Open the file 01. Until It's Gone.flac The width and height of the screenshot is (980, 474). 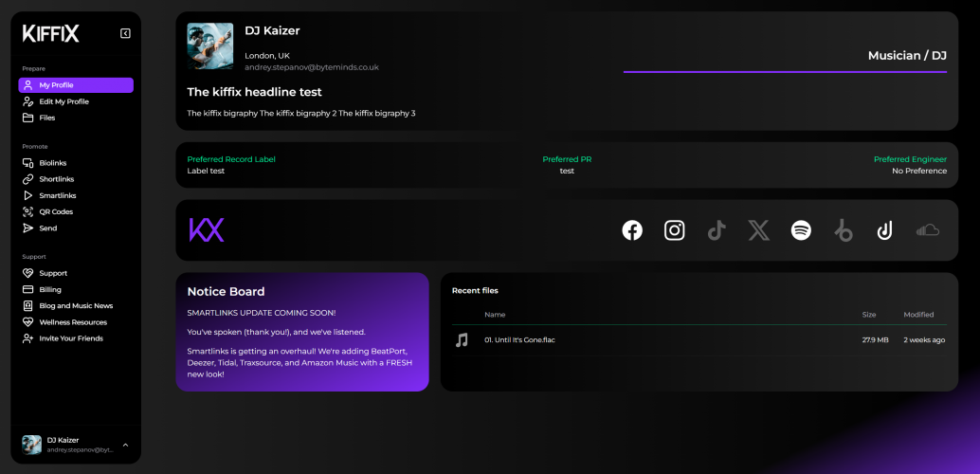tap(519, 340)
